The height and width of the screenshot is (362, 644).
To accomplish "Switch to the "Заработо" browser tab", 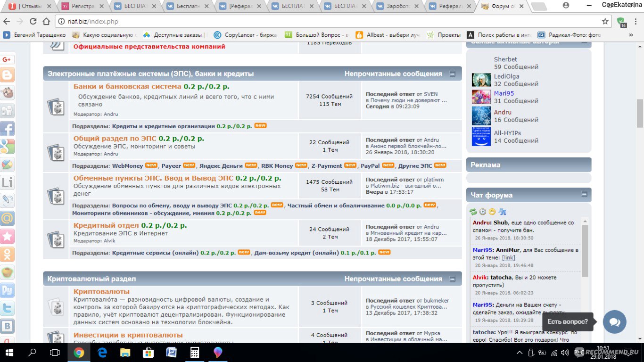I will click(x=398, y=7).
